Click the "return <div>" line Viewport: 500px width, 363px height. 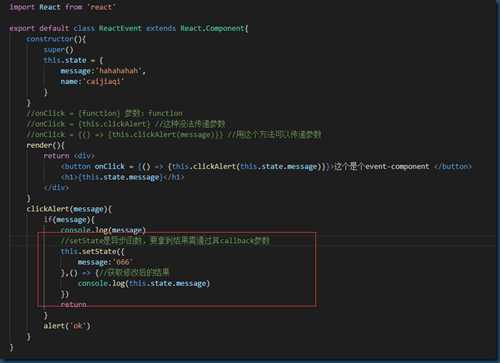pos(69,156)
